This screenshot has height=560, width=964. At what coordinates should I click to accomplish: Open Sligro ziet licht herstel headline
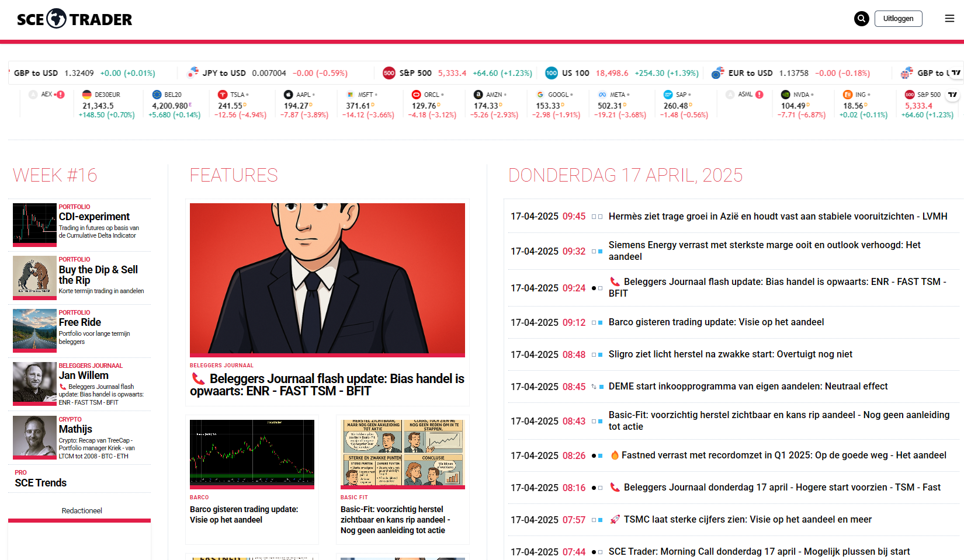730,354
